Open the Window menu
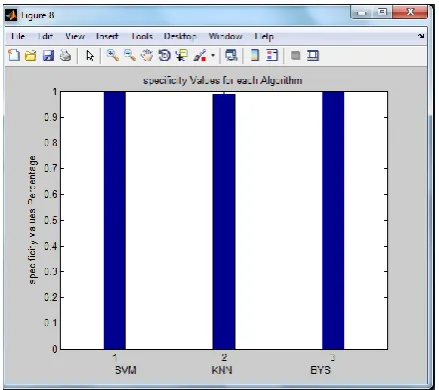 (225, 36)
